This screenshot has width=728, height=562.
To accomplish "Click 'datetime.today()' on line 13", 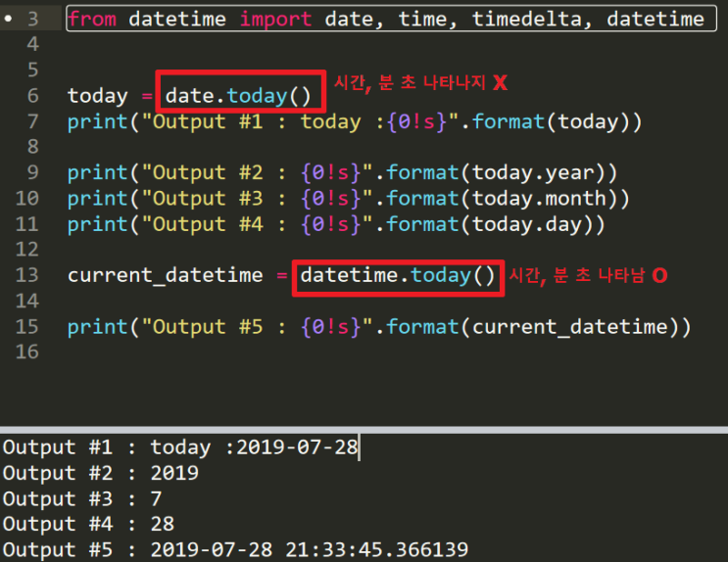I will coord(398,276).
